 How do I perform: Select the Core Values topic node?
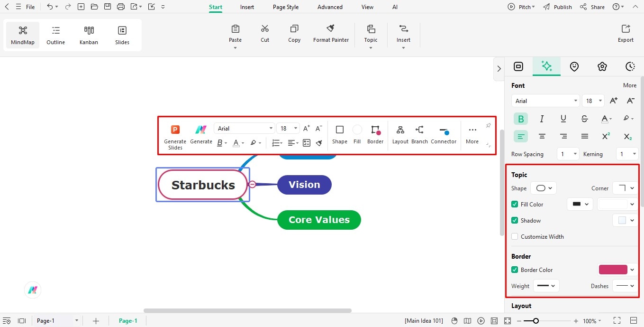(x=319, y=220)
